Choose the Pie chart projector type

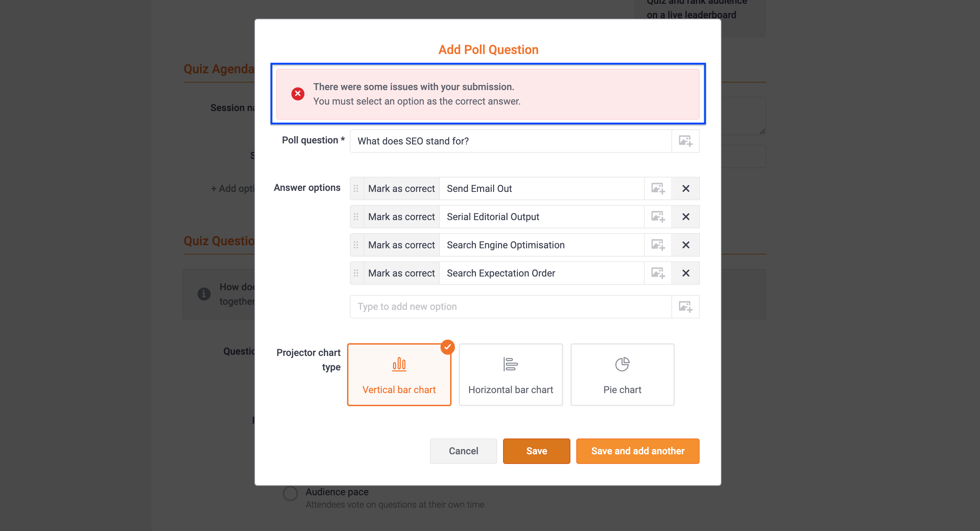[622, 375]
